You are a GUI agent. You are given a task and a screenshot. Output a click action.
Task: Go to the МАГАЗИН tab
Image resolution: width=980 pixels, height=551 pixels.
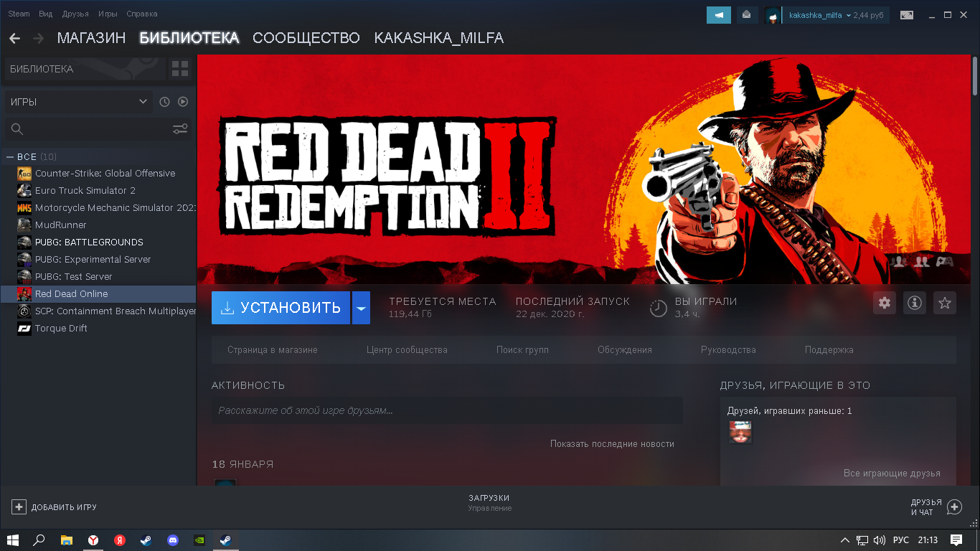tap(91, 38)
